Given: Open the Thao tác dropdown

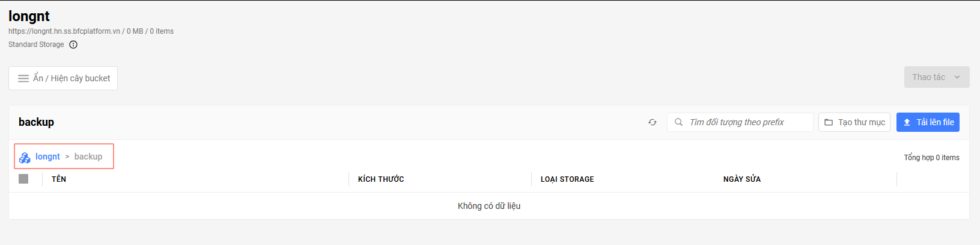Looking at the screenshot, I should pyautogui.click(x=937, y=77).
